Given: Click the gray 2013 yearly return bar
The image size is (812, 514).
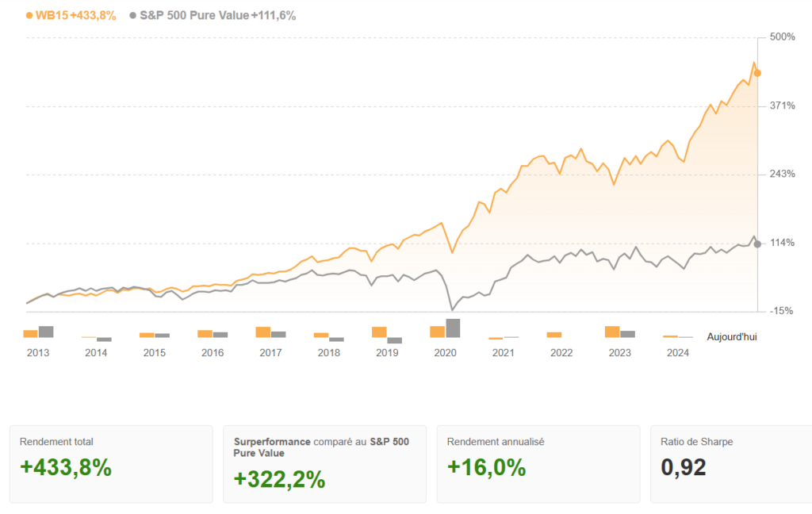Looking at the screenshot, I should (46, 332).
